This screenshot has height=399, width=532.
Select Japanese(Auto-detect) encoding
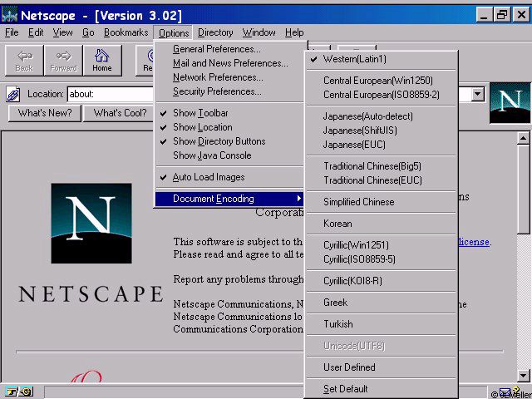click(x=381, y=116)
